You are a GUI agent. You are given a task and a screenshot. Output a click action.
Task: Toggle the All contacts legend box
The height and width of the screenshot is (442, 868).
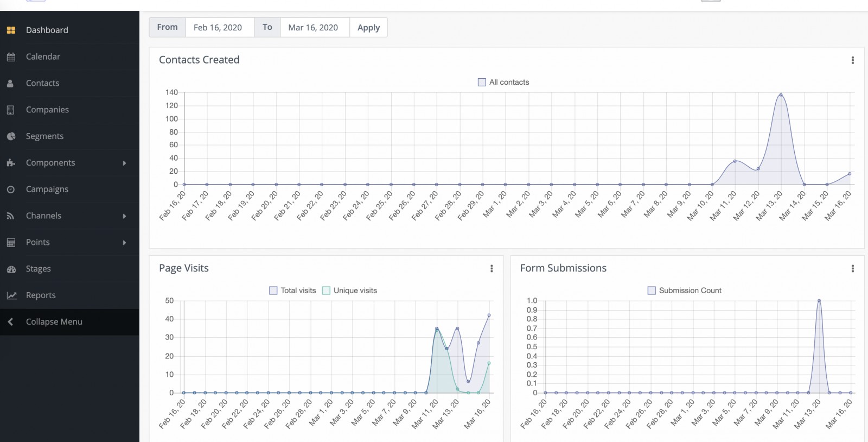[x=482, y=83]
